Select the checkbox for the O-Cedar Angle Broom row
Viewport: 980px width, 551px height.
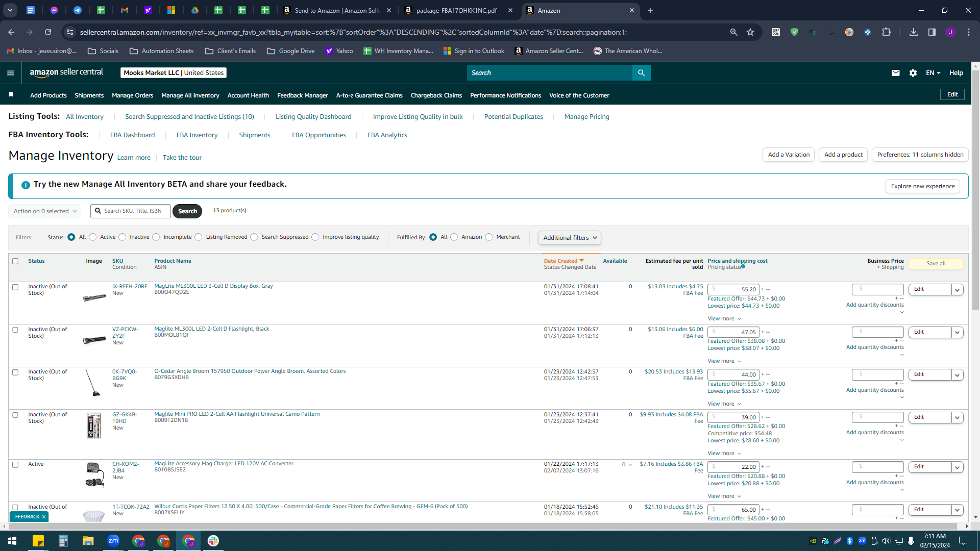pos(15,372)
